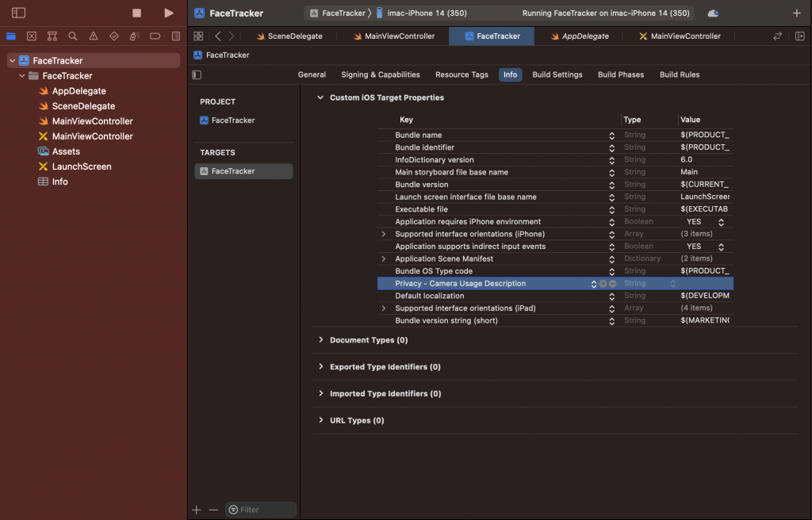Switch to the AppDelegate editor tab
The width and height of the screenshot is (812, 520).
tap(580, 36)
